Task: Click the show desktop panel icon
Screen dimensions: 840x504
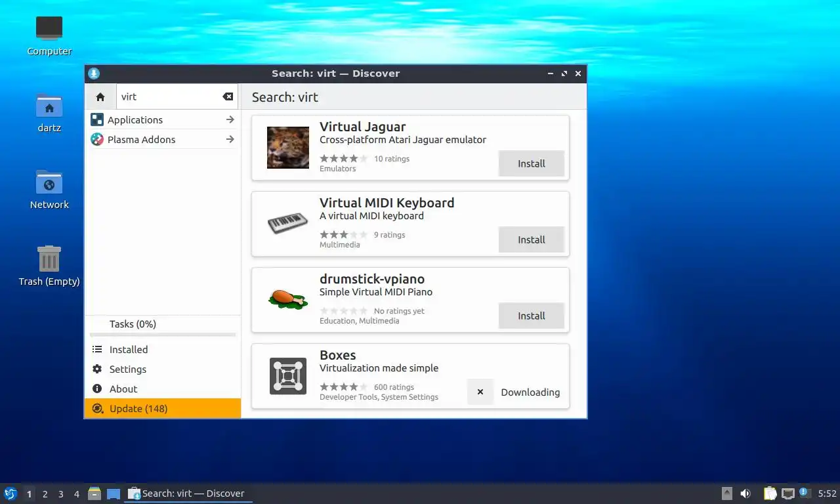Action: coord(114,493)
